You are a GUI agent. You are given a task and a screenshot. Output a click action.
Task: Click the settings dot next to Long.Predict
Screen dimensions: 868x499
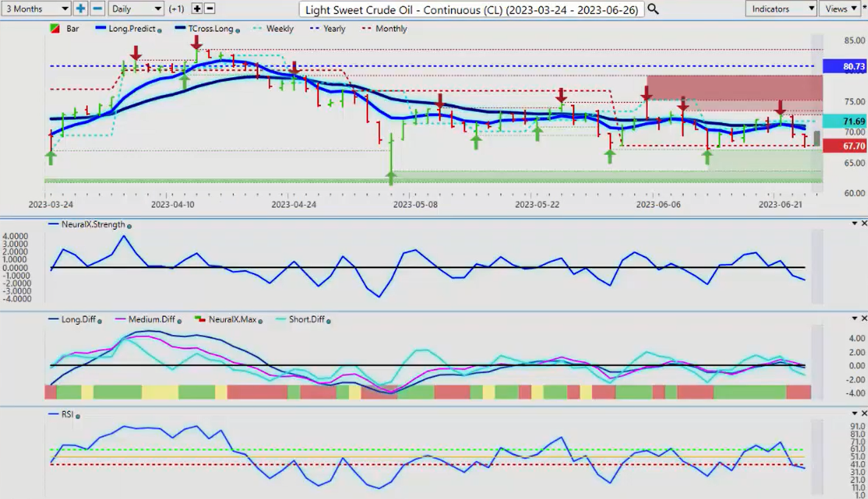[160, 30]
